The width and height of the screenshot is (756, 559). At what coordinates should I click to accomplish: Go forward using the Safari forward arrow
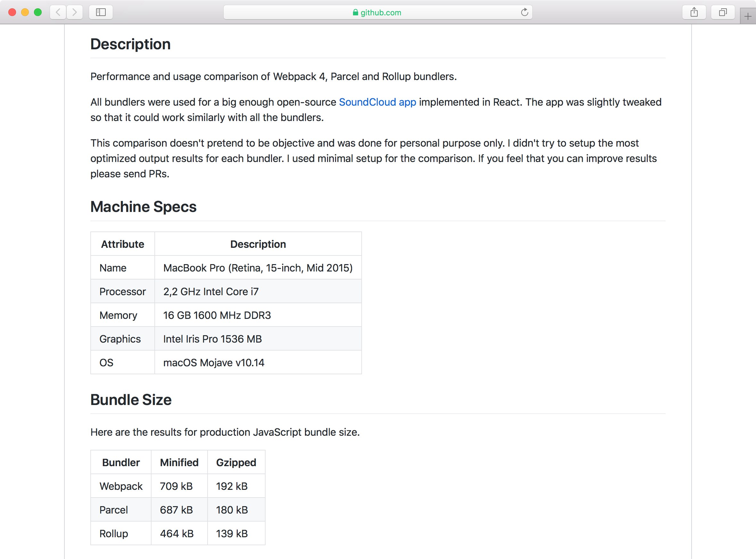tap(75, 12)
